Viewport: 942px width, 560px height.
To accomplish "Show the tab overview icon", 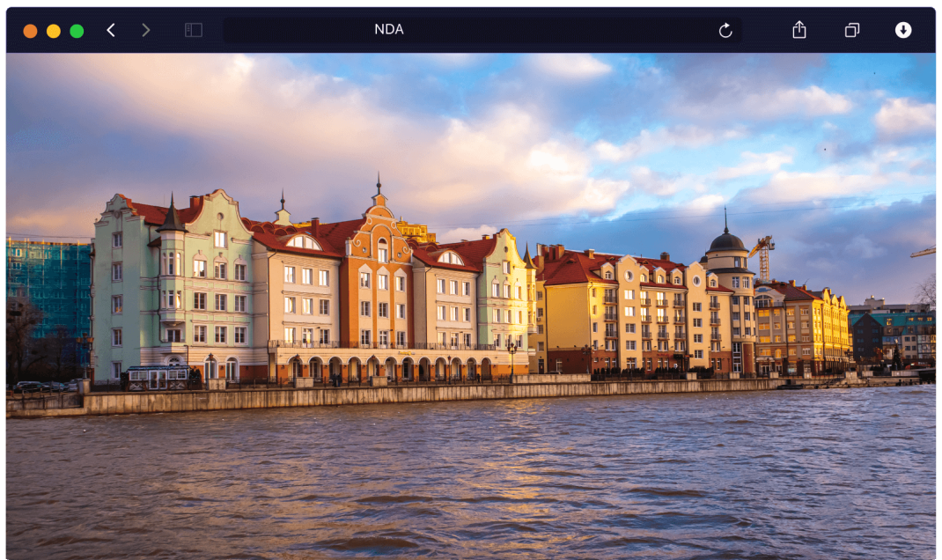I will coord(852,30).
